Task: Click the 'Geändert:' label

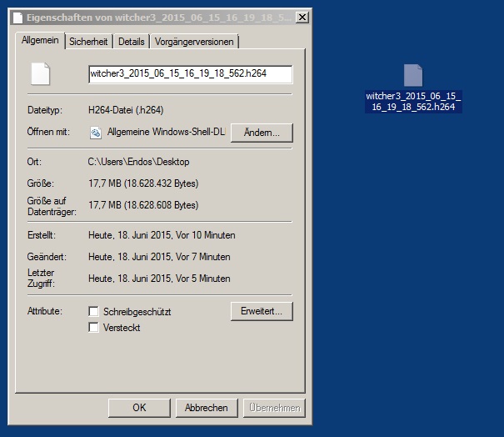Action: click(x=47, y=257)
